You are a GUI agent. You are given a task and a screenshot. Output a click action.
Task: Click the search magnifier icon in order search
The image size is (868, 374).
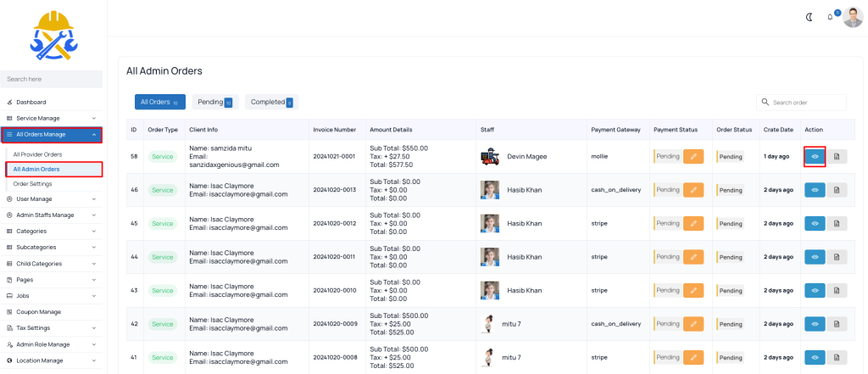pyautogui.click(x=765, y=102)
